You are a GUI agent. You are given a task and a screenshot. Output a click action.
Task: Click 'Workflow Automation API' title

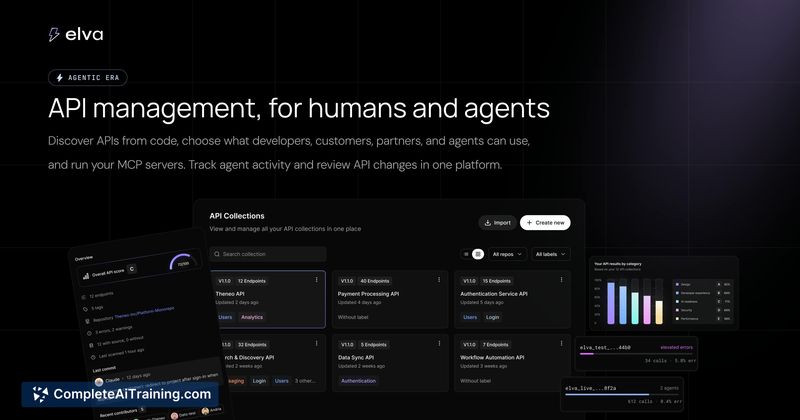click(492, 357)
